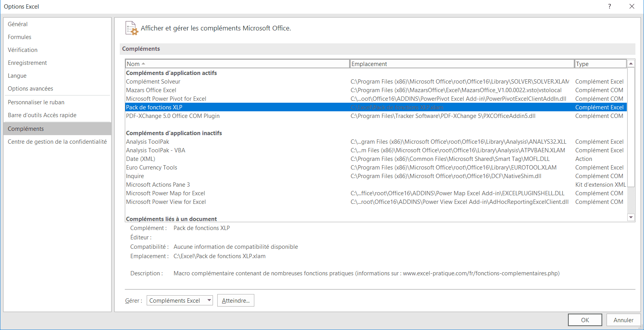Viewport: 644px width, 330px height.
Task: Click the add-ins gear document icon
Action: [x=131, y=28]
